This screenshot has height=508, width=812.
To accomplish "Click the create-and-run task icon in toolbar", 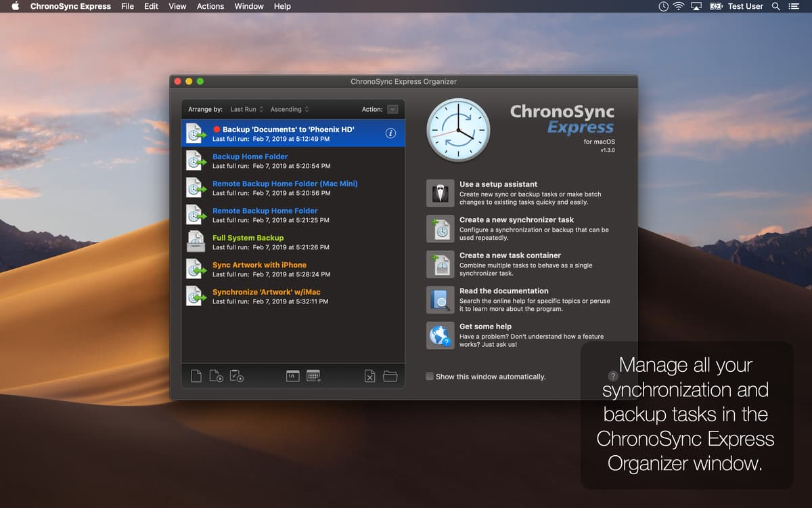I will [x=217, y=376].
